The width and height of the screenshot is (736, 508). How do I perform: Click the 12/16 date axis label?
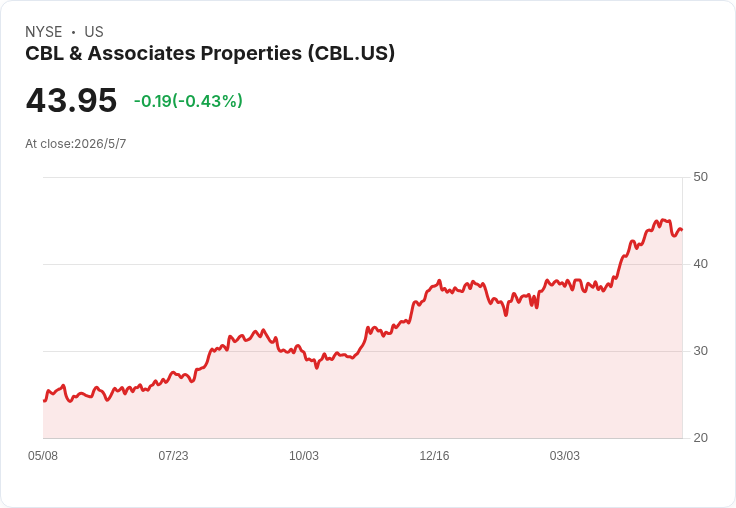(434, 456)
